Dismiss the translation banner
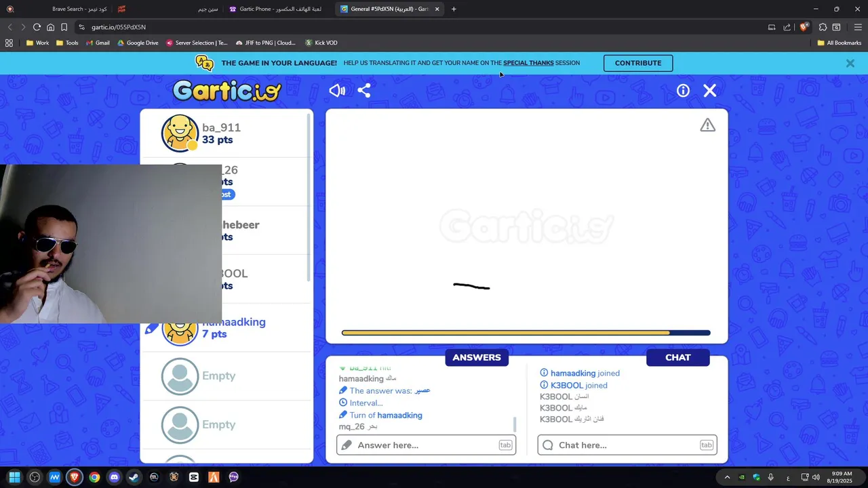 coord(850,63)
